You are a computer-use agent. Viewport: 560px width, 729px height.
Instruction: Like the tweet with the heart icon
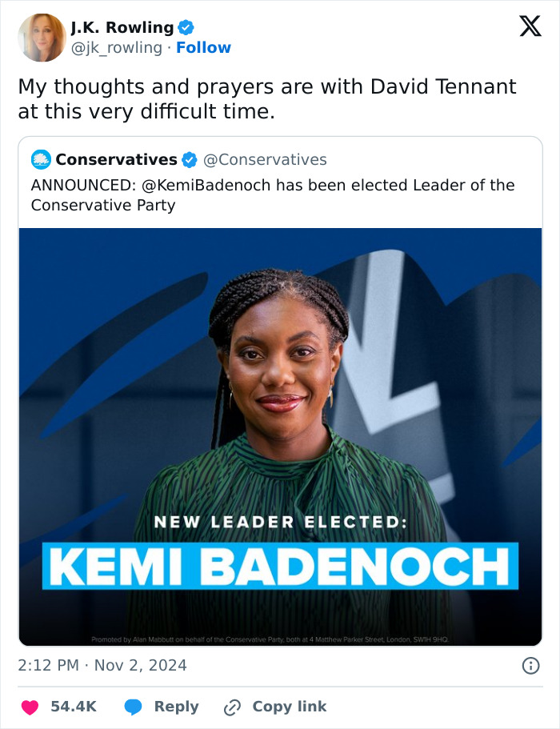[30, 707]
